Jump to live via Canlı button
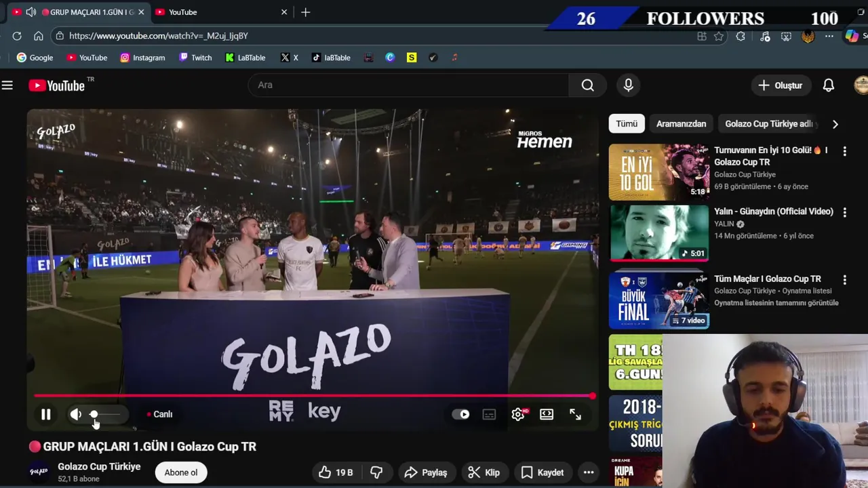Viewport: 868px width, 488px height. coord(160,414)
